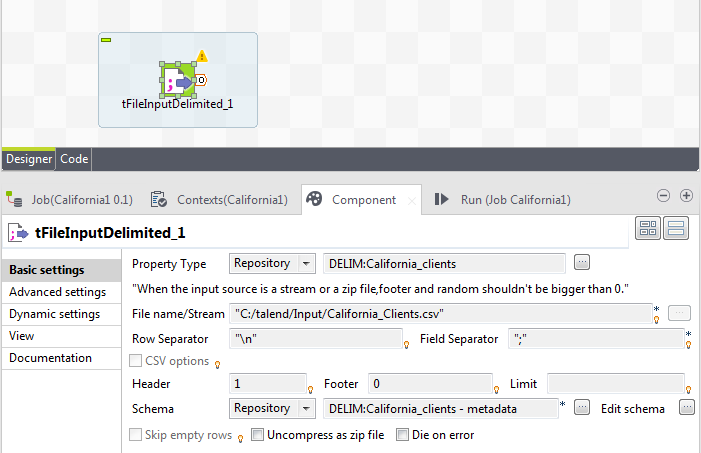Click the lightbulb next to Limit field
This screenshot has width=701, height=453.
coord(688,390)
